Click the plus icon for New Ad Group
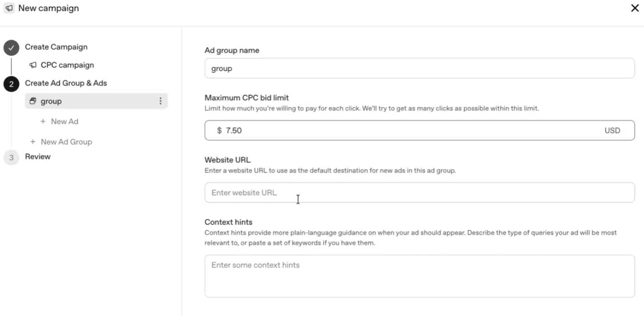 [x=33, y=142]
